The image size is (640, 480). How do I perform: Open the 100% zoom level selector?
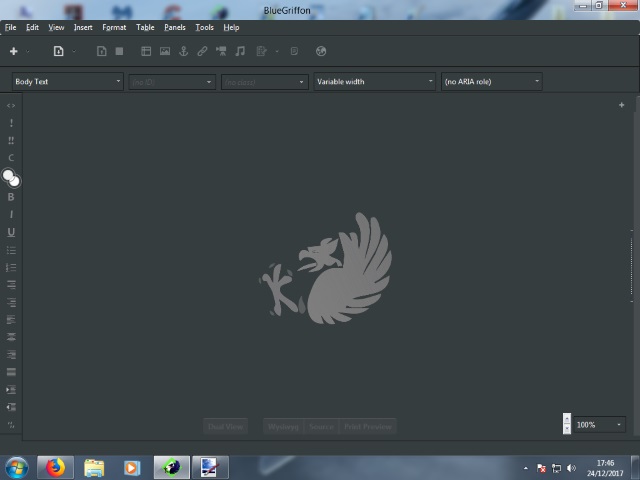point(599,425)
